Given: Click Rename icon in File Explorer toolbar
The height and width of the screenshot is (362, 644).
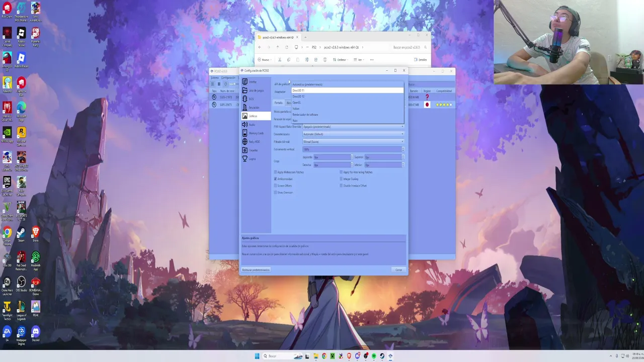Looking at the screenshot, I should click(307, 60).
